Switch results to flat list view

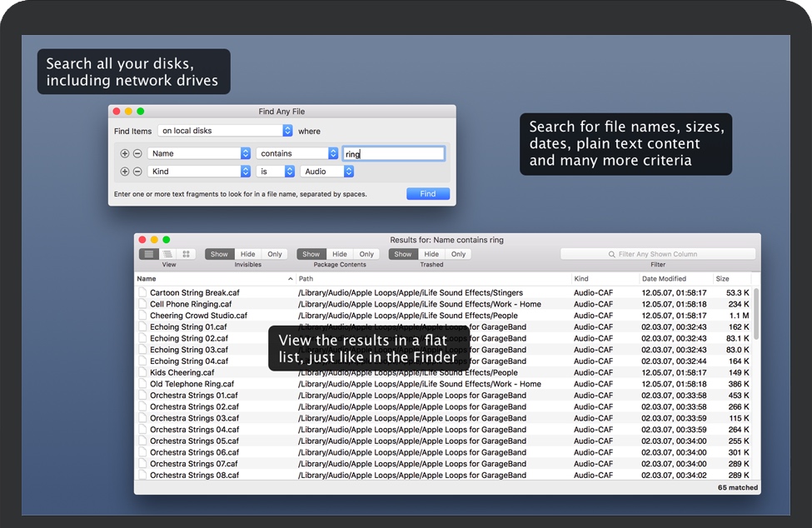(x=148, y=254)
